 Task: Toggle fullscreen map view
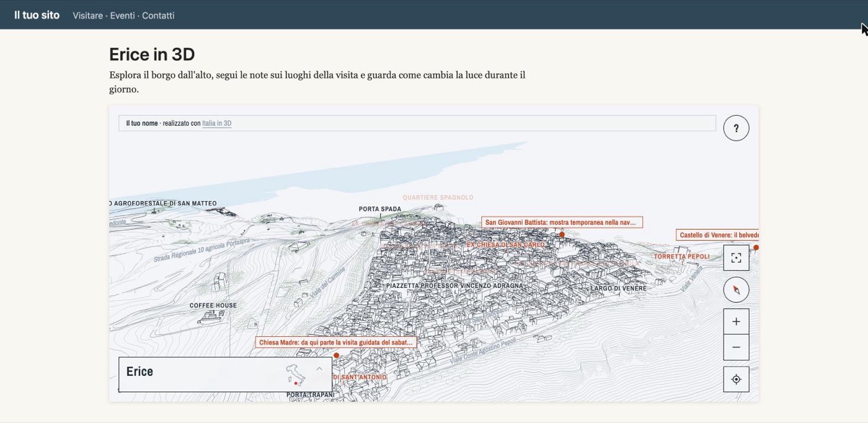[x=736, y=258]
